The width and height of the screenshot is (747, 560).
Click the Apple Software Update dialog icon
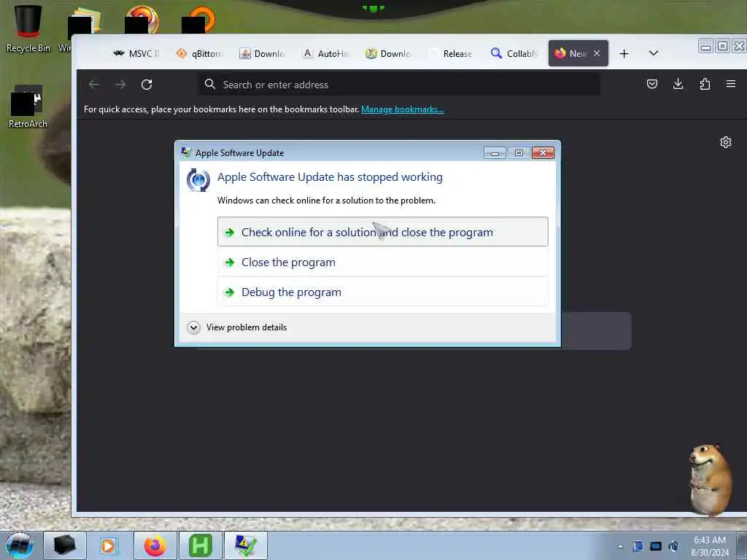(x=186, y=152)
